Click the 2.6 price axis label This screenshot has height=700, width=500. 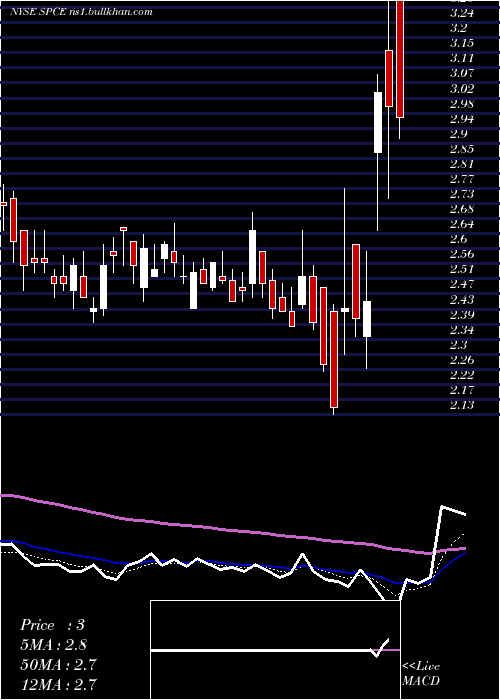(458, 239)
